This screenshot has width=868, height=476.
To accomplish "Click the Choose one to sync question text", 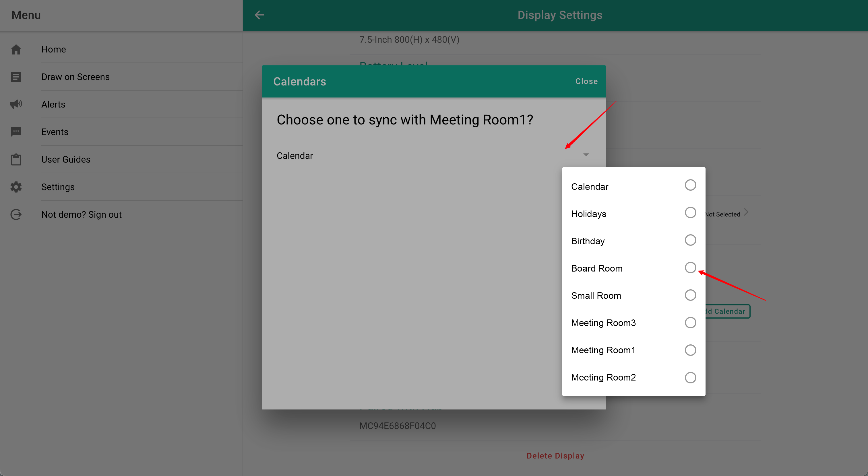I will [x=405, y=120].
